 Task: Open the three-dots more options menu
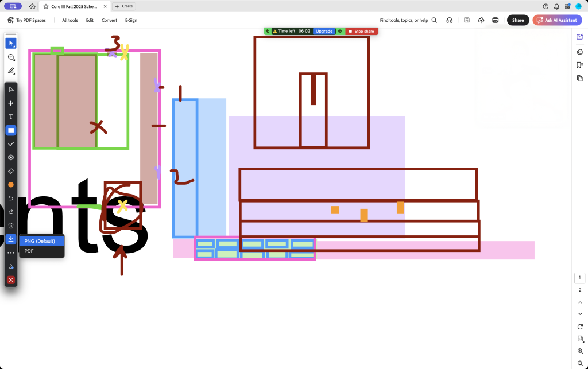coord(11,253)
